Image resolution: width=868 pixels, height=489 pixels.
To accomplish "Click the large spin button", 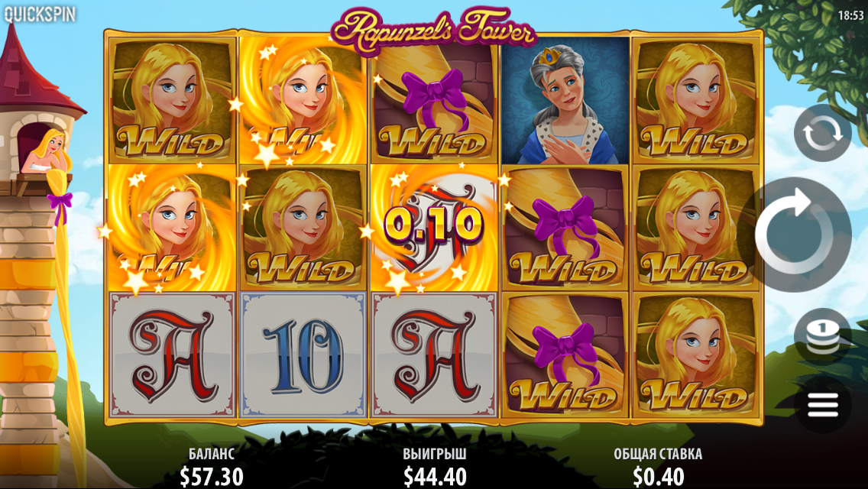I will point(797,235).
